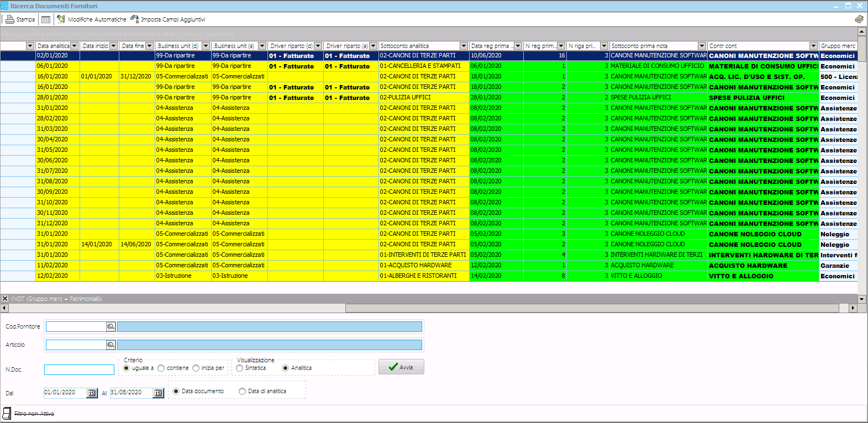Choose Analitica visualization
Viewport: 868px width, 423px height.
[x=285, y=368]
